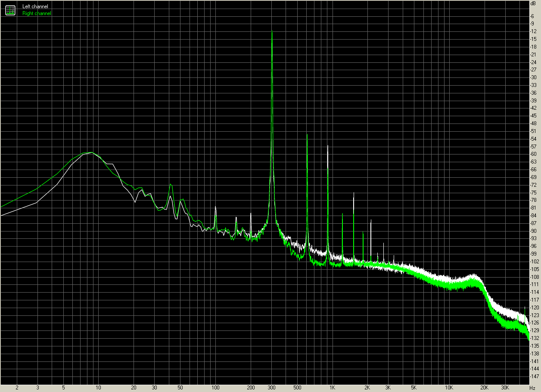This screenshot has width=541, height=392.
Task: Click the "50" Hz frequency axis label
Action: [x=180, y=388]
